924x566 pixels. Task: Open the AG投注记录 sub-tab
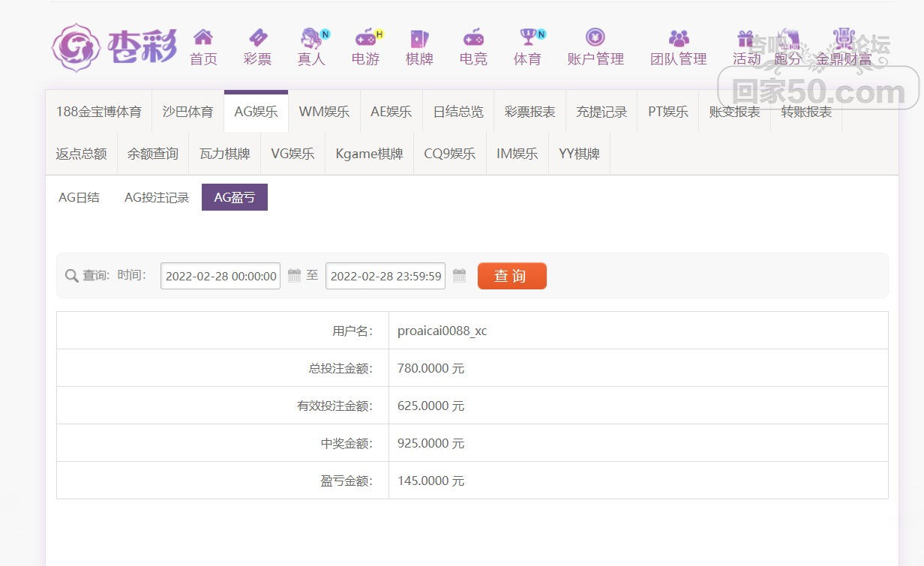(157, 198)
